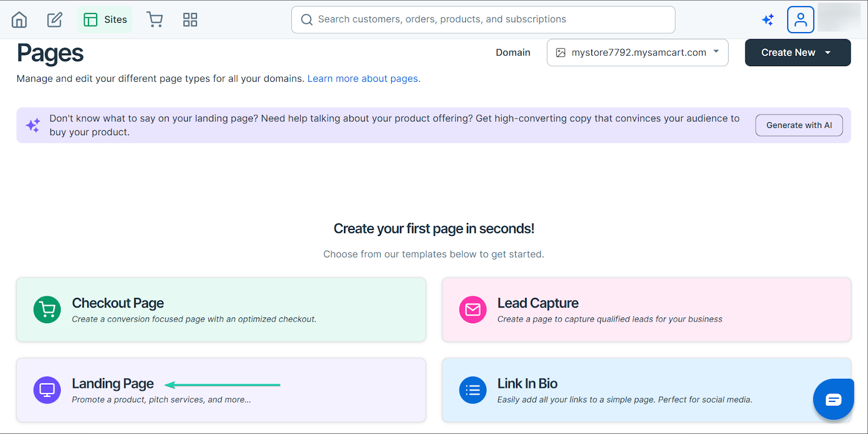Click the pencil edit icon in top navigation

pos(55,20)
